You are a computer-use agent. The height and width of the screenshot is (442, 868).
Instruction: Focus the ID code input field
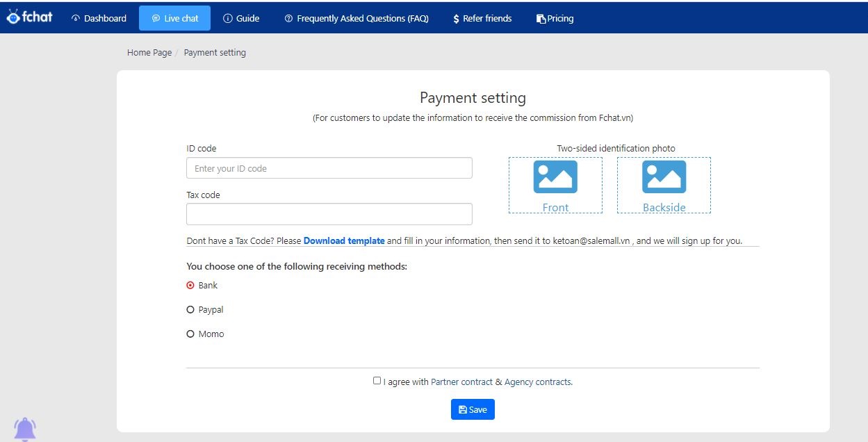(329, 168)
